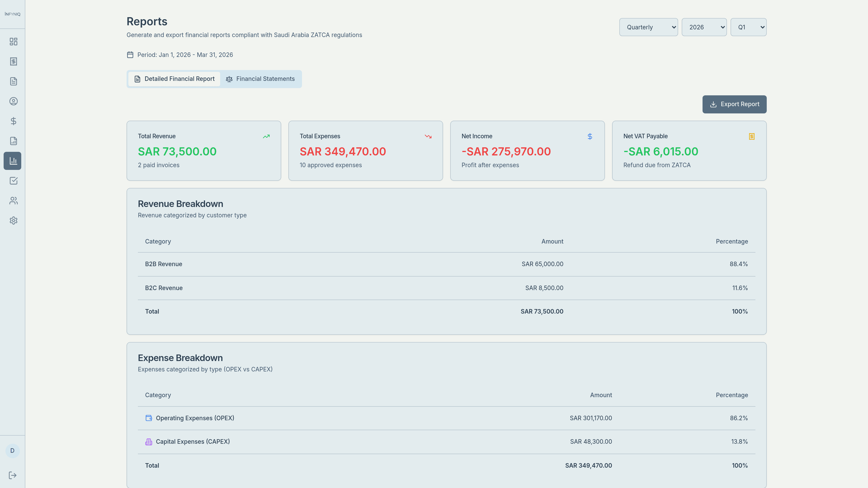
Task: Click the Settings gear icon
Action: (x=13, y=220)
